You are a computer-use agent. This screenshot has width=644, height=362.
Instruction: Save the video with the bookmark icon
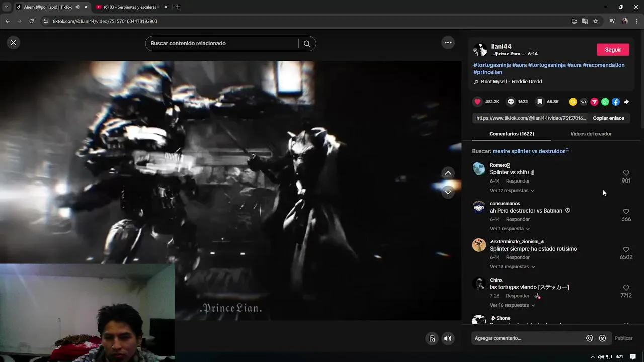pyautogui.click(x=540, y=102)
